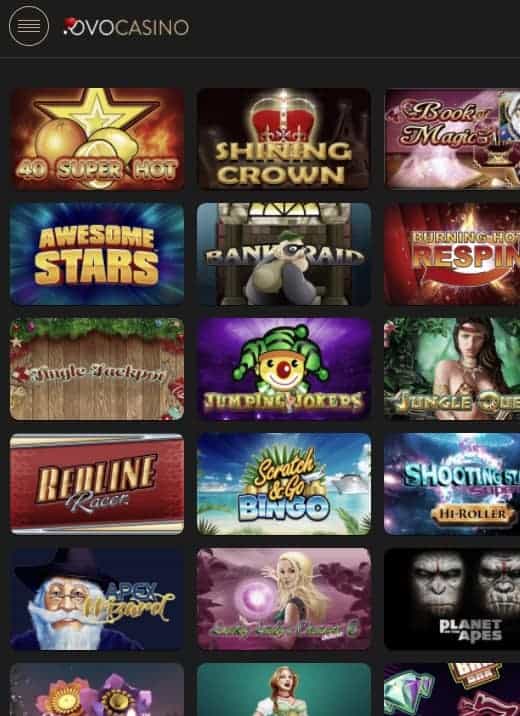
Task: Open the Jungle Queen game tile
Action: 452,369
